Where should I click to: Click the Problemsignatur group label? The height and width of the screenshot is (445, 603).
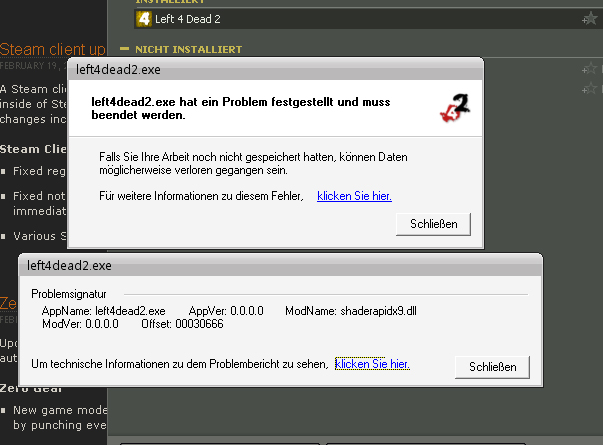[69, 294]
